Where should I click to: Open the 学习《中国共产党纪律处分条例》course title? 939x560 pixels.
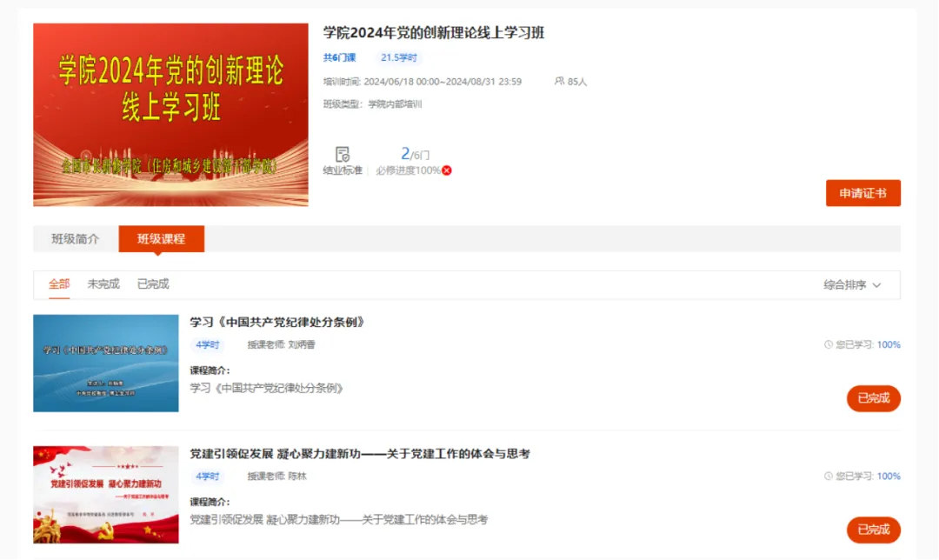277,323
